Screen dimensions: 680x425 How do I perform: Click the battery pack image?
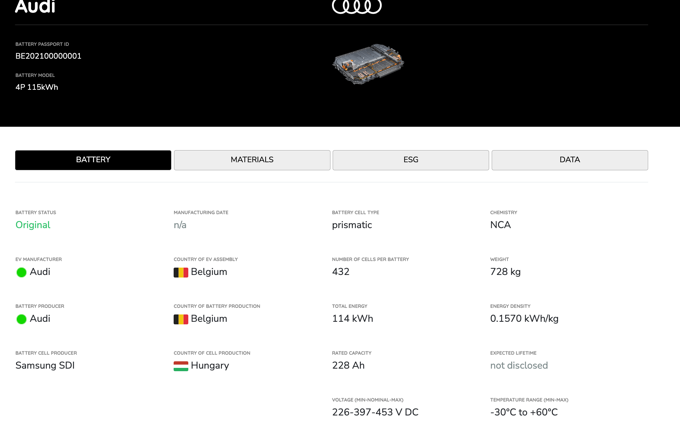pos(367,63)
